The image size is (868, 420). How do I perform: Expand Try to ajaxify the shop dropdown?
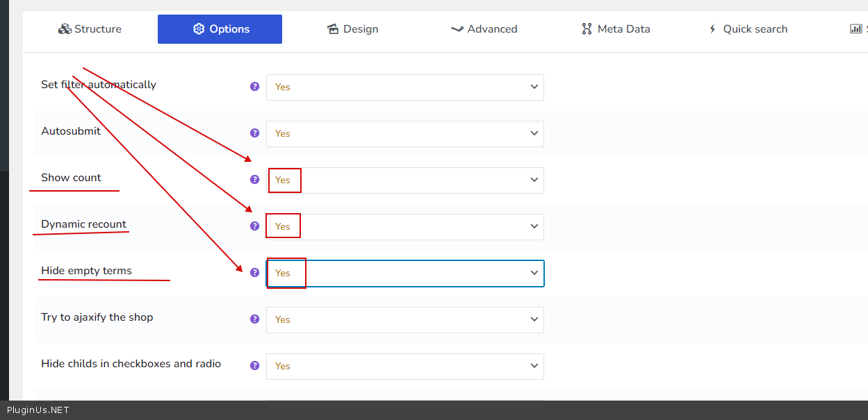(x=404, y=320)
